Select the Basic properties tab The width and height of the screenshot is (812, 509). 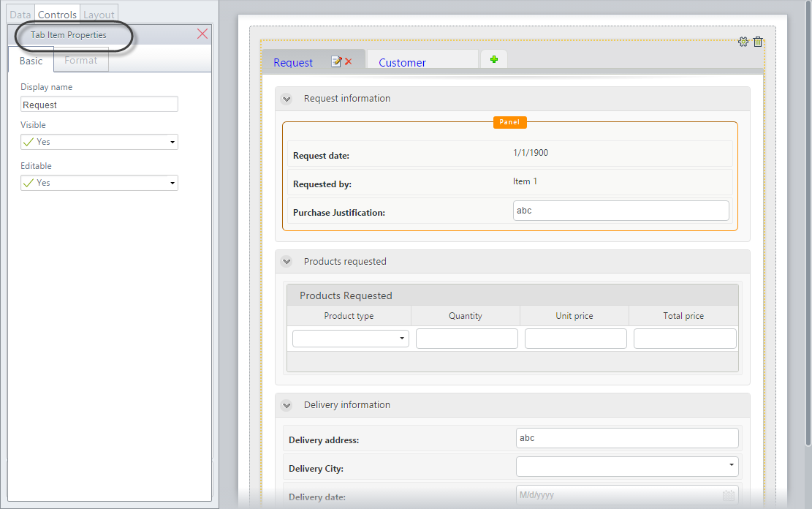[31, 61]
